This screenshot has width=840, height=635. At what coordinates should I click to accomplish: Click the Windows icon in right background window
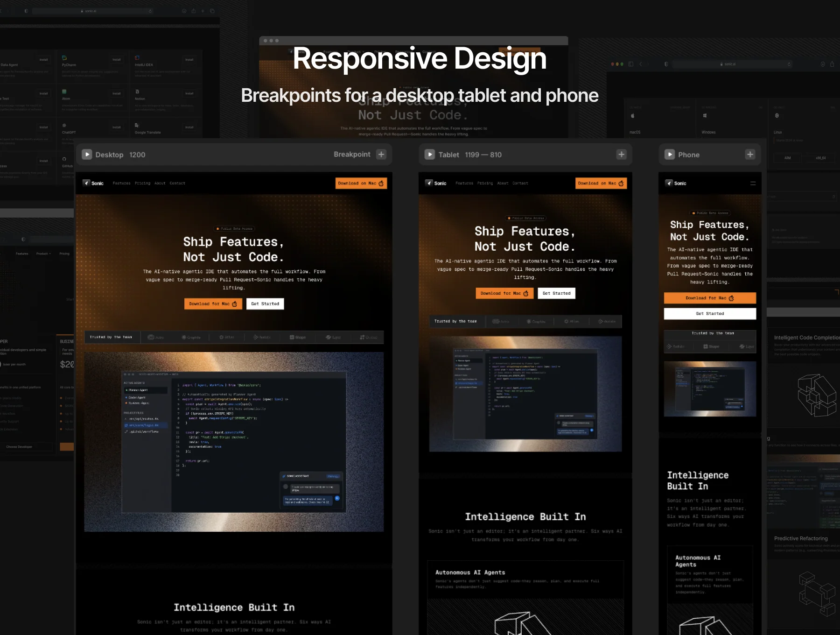point(705,115)
